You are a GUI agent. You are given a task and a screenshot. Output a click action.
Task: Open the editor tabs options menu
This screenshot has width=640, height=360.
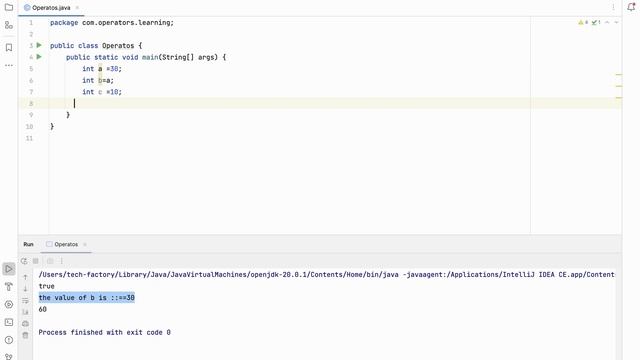click(613, 7)
